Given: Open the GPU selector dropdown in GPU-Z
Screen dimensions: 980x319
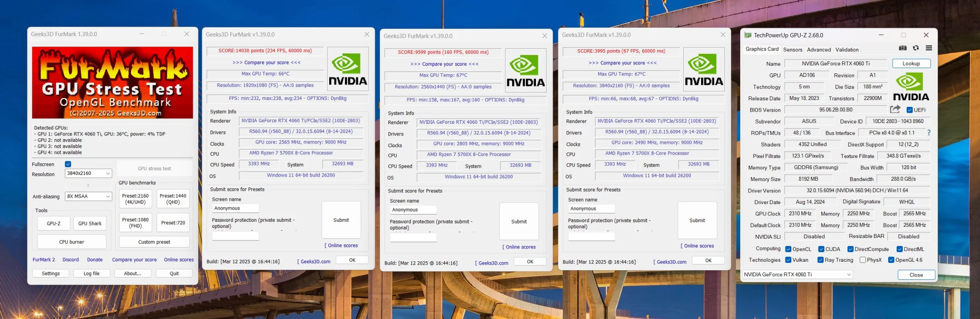Looking at the screenshot, I should click(x=797, y=275).
